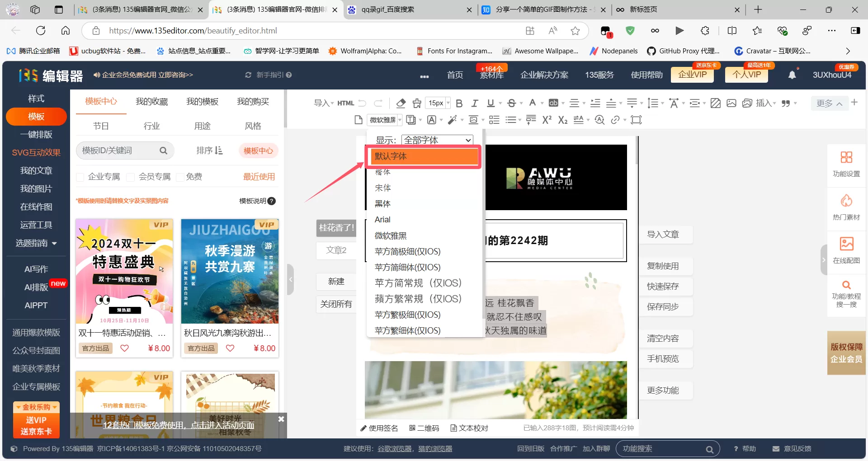This screenshot has height=461, width=868.
Task: Enable the 会员专属 checkbox
Action: coord(131,177)
